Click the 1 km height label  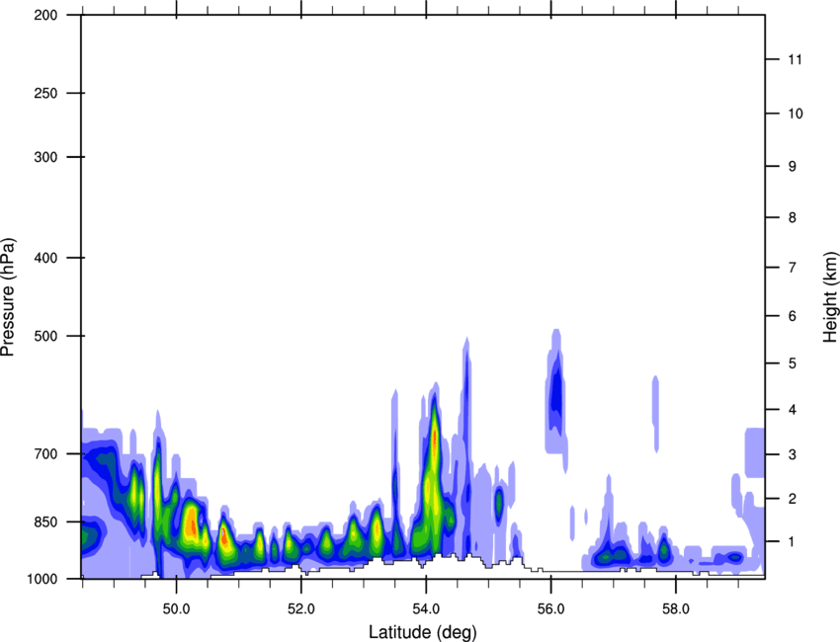pyautogui.click(x=793, y=542)
